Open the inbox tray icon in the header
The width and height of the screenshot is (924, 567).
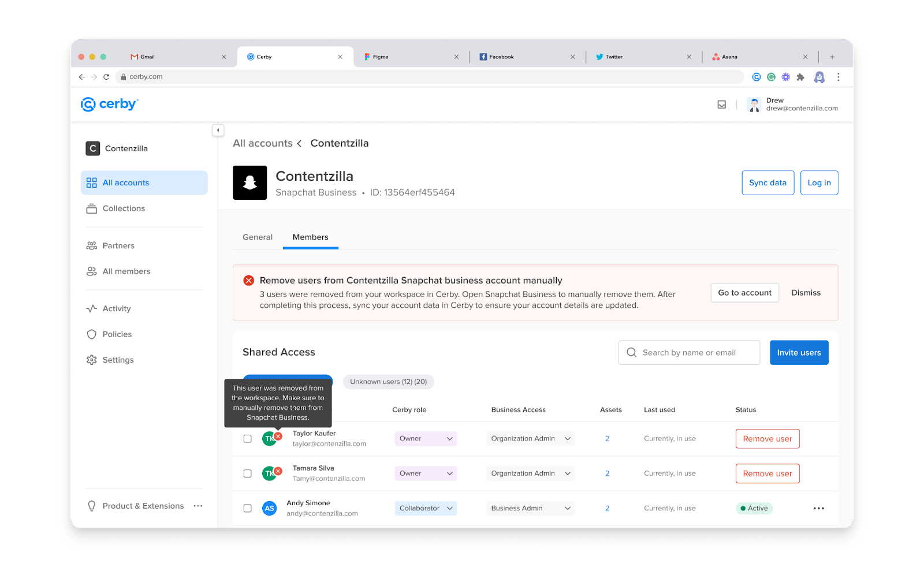pos(722,105)
